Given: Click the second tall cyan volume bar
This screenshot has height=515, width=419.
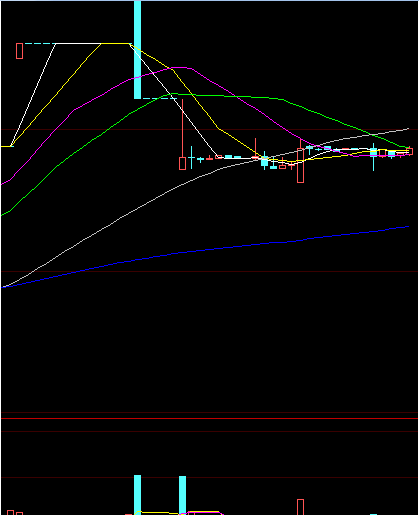Looking at the screenshot, I should click(182, 495).
